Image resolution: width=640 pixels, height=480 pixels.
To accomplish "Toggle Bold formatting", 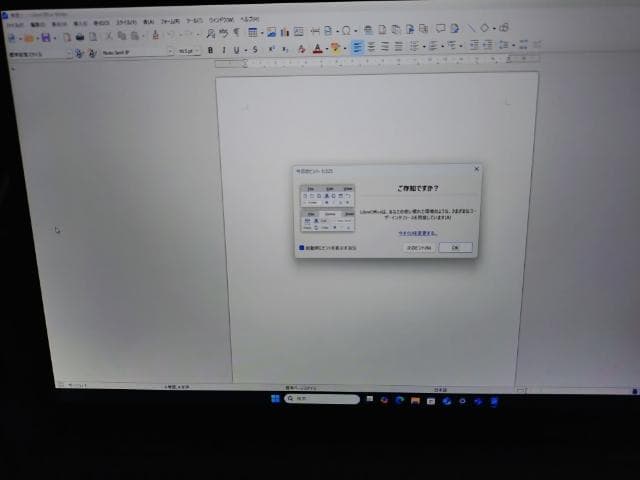I will [211, 50].
